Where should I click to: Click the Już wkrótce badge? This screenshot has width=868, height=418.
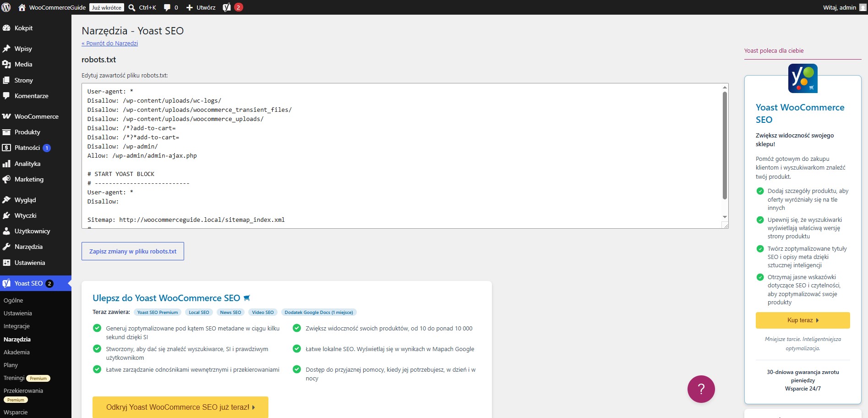coord(107,7)
